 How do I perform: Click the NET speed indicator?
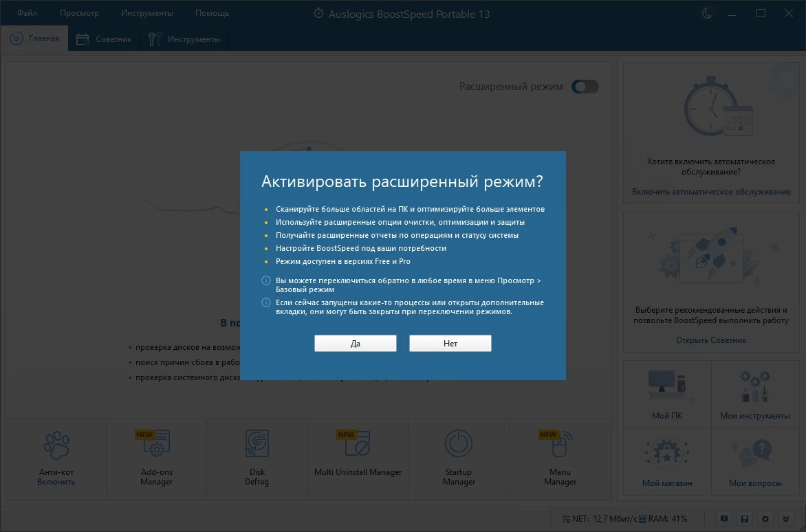pos(600,519)
